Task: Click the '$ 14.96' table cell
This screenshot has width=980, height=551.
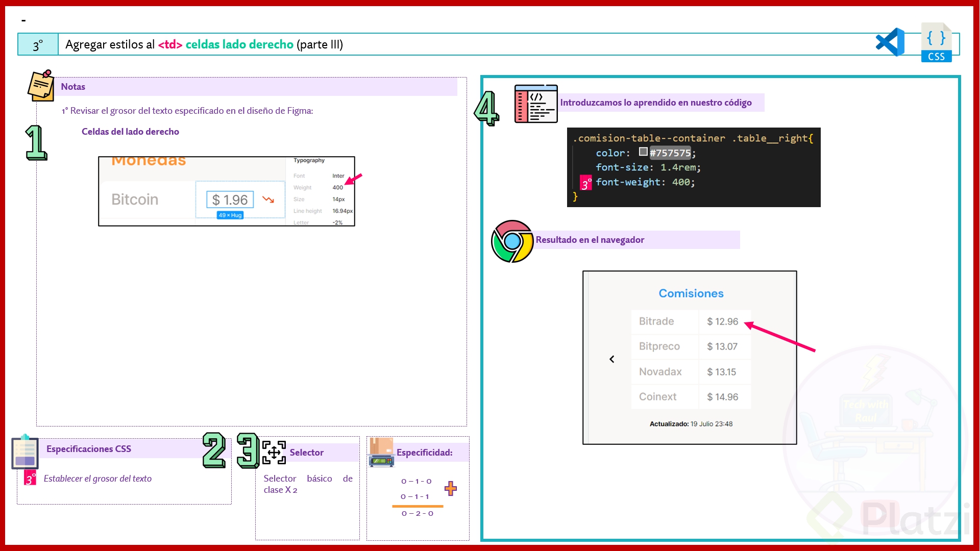Action: pos(725,397)
